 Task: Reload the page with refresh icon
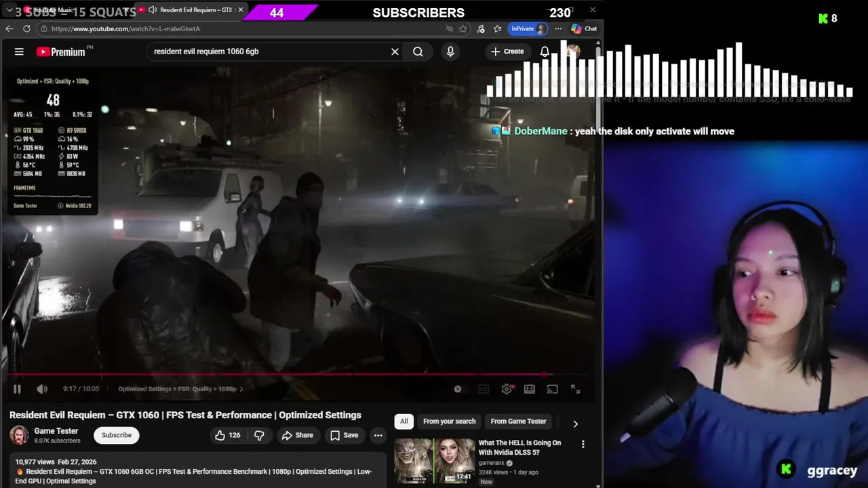point(26,28)
